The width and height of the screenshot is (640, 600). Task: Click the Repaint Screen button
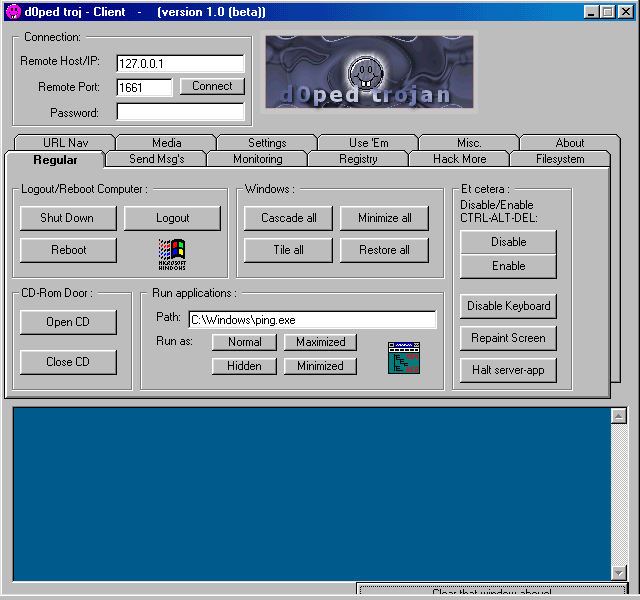[508, 338]
